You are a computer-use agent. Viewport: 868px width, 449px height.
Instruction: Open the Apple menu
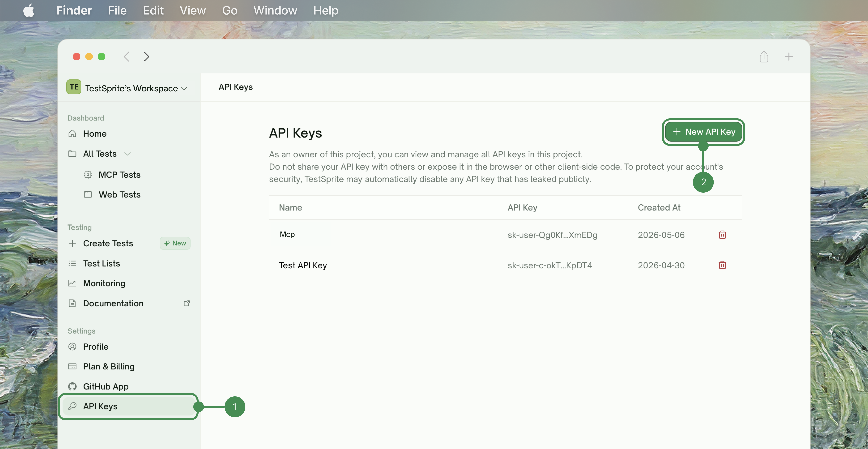tap(29, 10)
